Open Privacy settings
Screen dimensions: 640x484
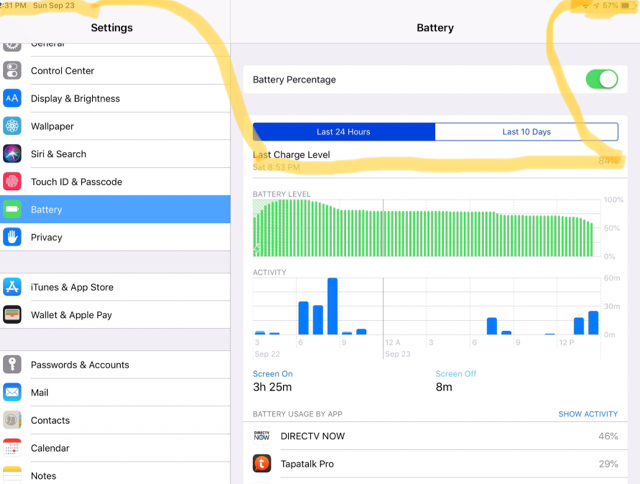click(x=115, y=237)
